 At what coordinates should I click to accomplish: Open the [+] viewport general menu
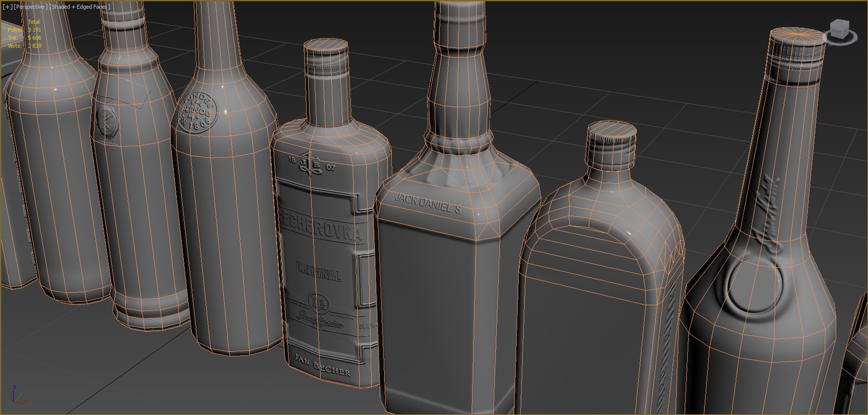coord(7,7)
